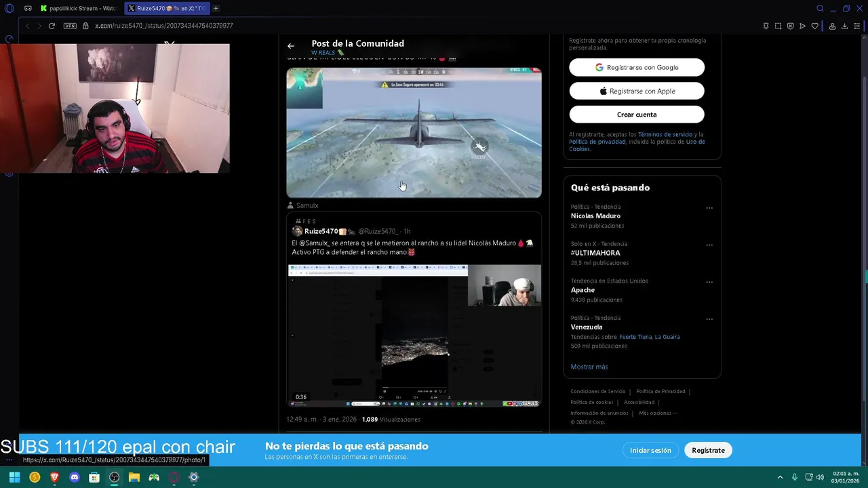
Task: Expand options for Venezuela trend
Action: click(x=709, y=319)
